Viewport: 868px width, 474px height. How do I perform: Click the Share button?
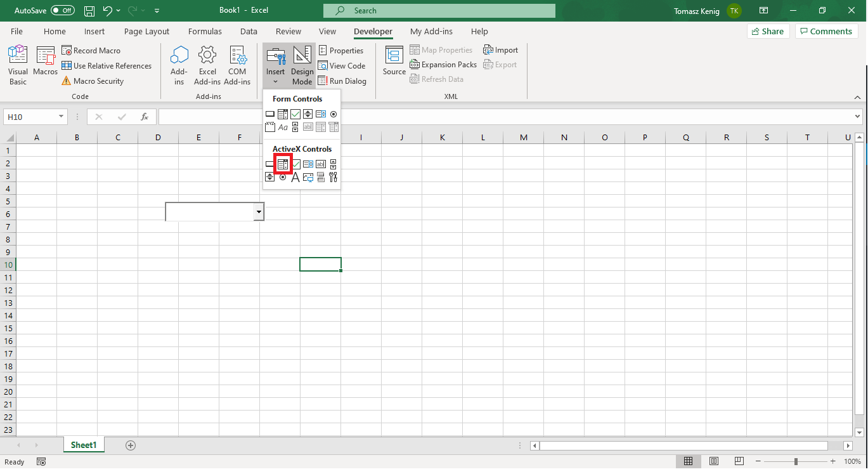click(x=767, y=31)
